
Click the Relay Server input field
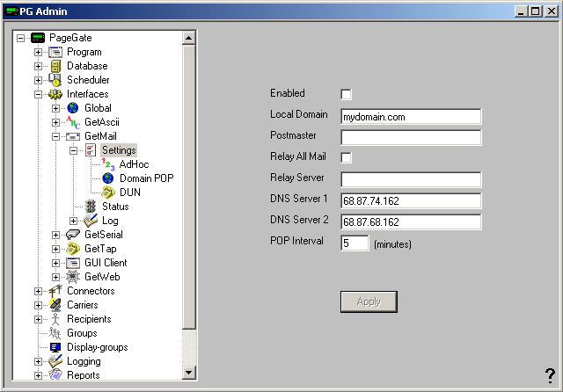(411, 179)
